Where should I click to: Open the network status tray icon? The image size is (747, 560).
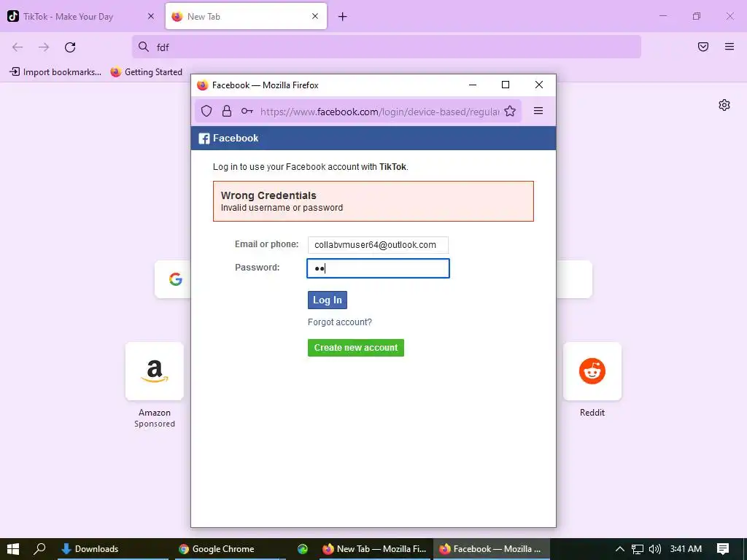click(x=638, y=549)
